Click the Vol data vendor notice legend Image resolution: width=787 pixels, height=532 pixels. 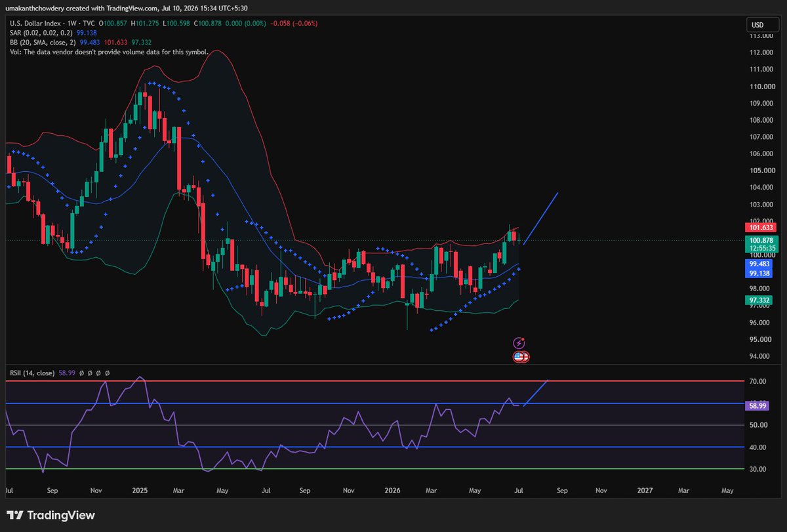110,51
